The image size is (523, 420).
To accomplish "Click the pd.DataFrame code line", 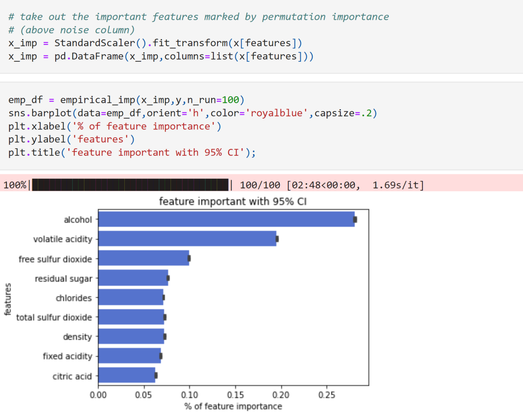I will pyautogui.click(x=161, y=56).
